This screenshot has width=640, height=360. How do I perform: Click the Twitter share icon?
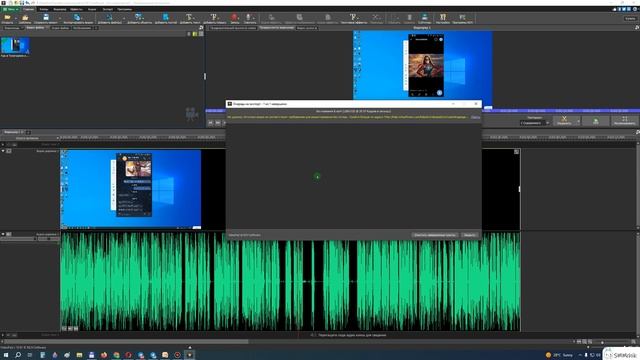click(x=624, y=9)
